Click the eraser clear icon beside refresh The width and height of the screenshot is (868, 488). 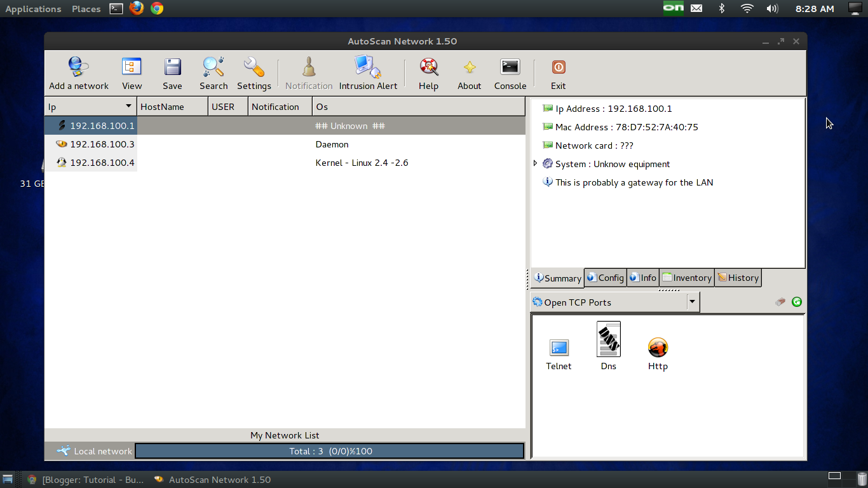coord(780,302)
